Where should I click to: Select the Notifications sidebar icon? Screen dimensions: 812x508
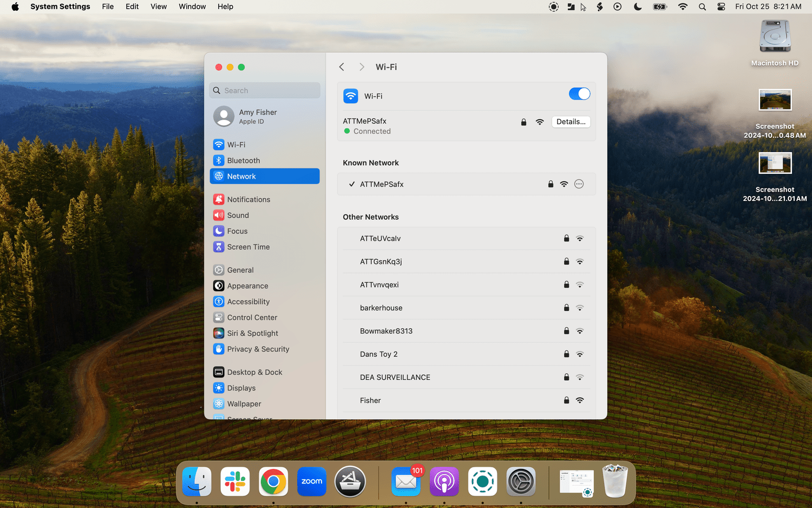tap(219, 199)
